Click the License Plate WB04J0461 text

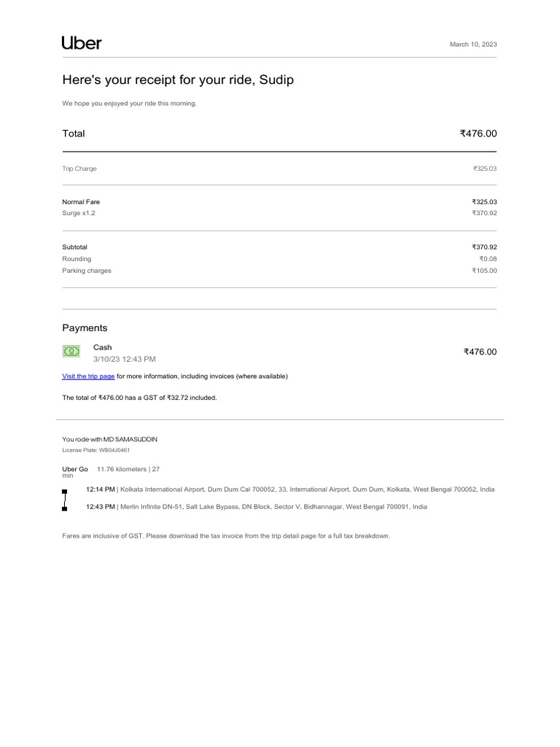[x=96, y=450]
